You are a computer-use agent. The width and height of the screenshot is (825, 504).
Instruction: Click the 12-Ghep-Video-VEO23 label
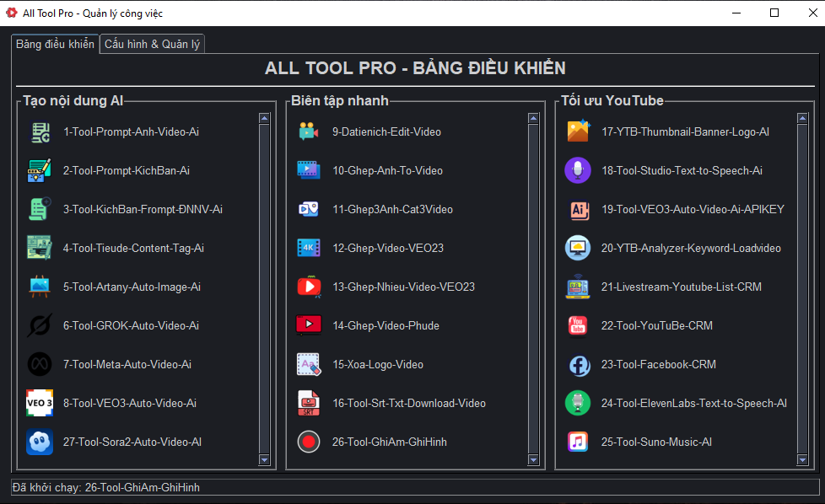click(388, 248)
